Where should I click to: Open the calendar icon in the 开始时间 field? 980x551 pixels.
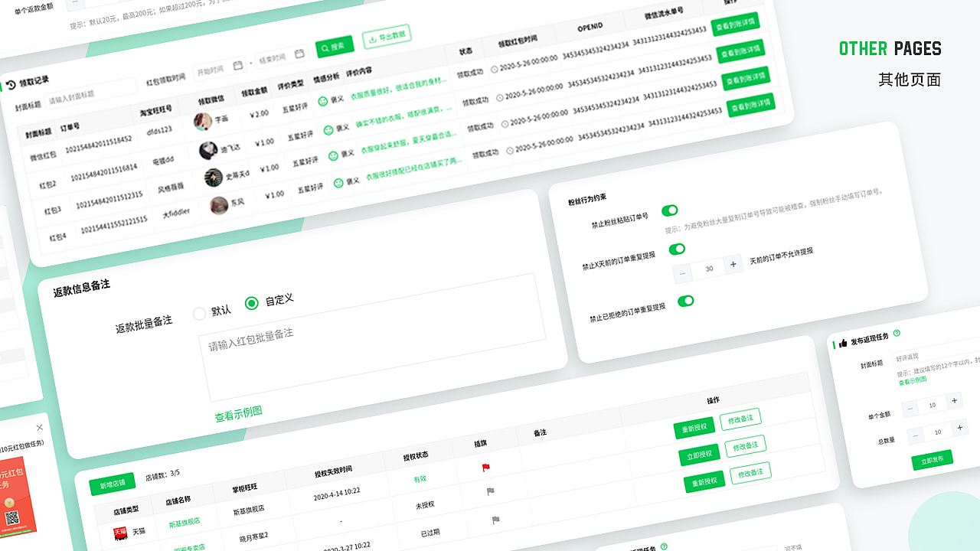237,66
